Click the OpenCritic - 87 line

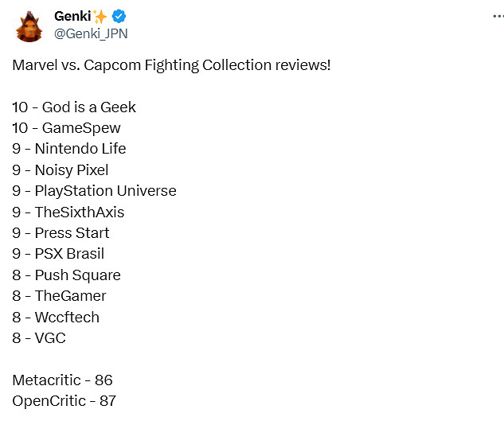click(x=64, y=401)
